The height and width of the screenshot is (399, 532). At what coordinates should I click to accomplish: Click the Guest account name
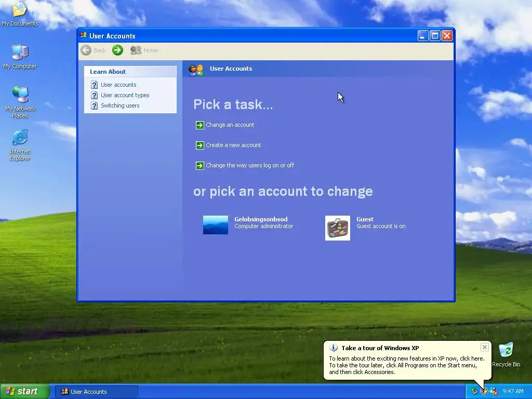[365, 219]
